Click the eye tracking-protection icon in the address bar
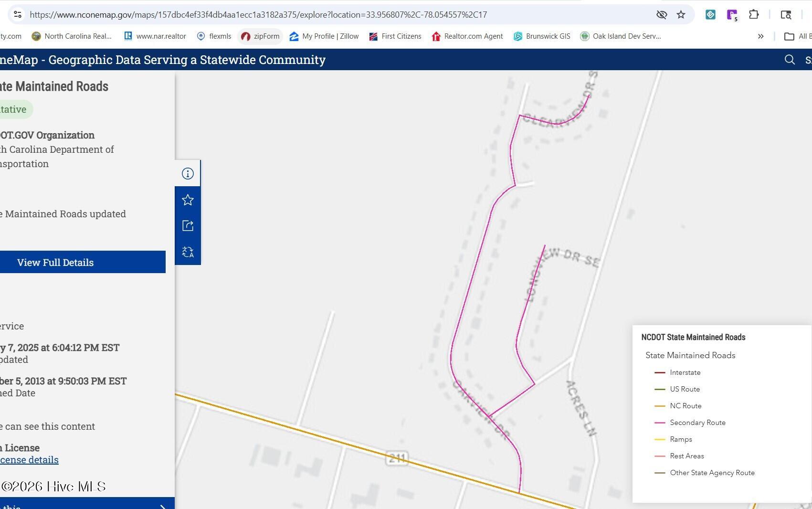The height and width of the screenshot is (509, 812). point(661,15)
